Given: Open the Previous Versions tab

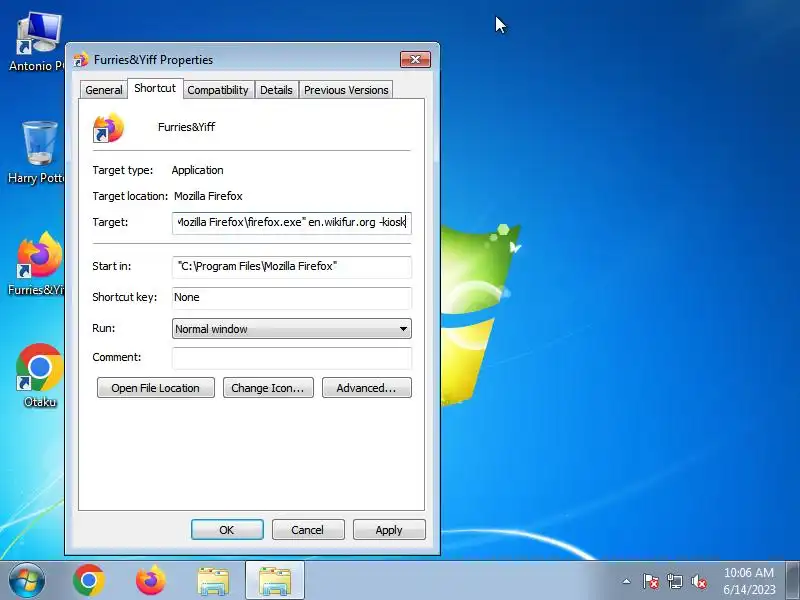Looking at the screenshot, I should [346, 90].
